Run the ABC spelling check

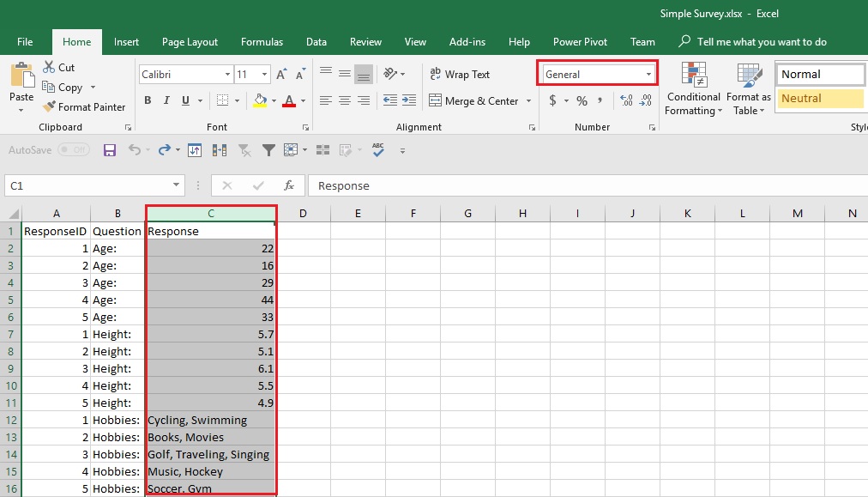click(378, 149)
